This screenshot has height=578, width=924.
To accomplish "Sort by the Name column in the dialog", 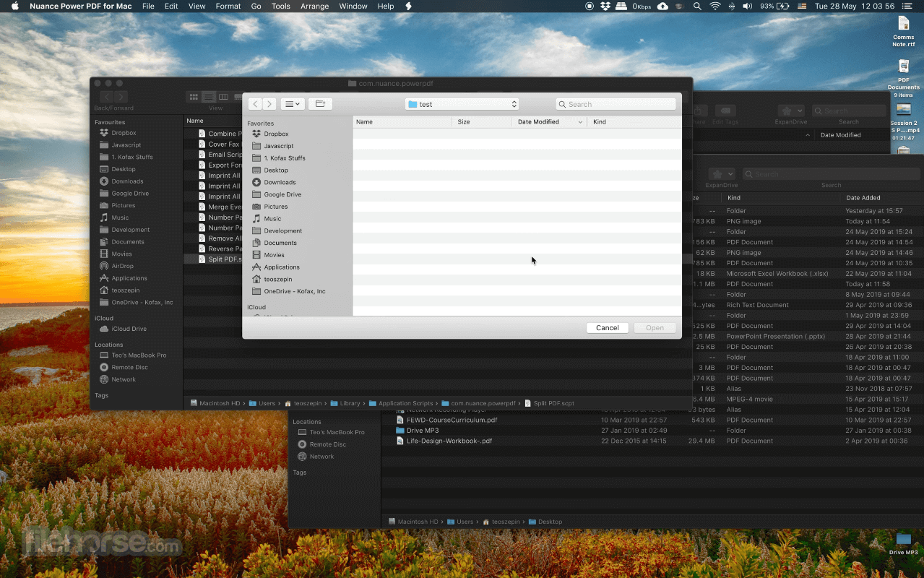I will (402, 122).
